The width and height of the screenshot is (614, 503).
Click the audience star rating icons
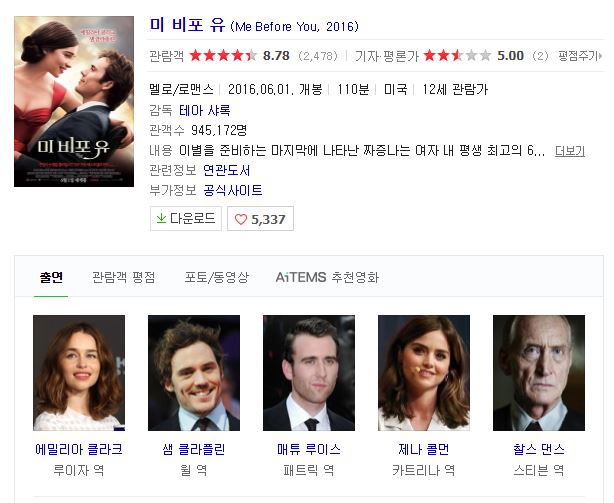223,56
